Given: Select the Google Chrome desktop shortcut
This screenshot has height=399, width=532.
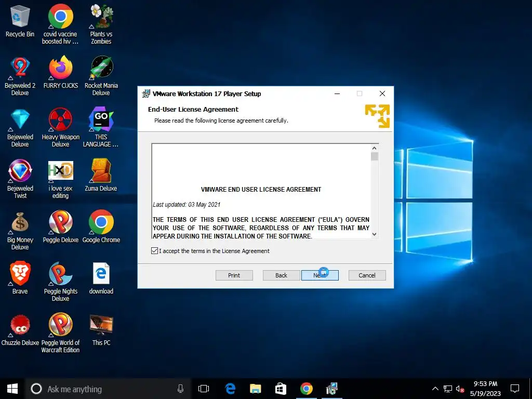Looking at the screenshot, I should pos(101,227).
